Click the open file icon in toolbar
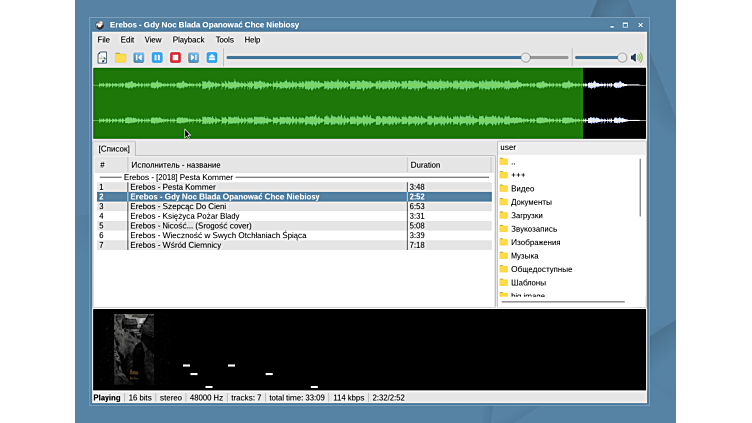Viewport: 752px width, 423px height. (x=102, y=58)
